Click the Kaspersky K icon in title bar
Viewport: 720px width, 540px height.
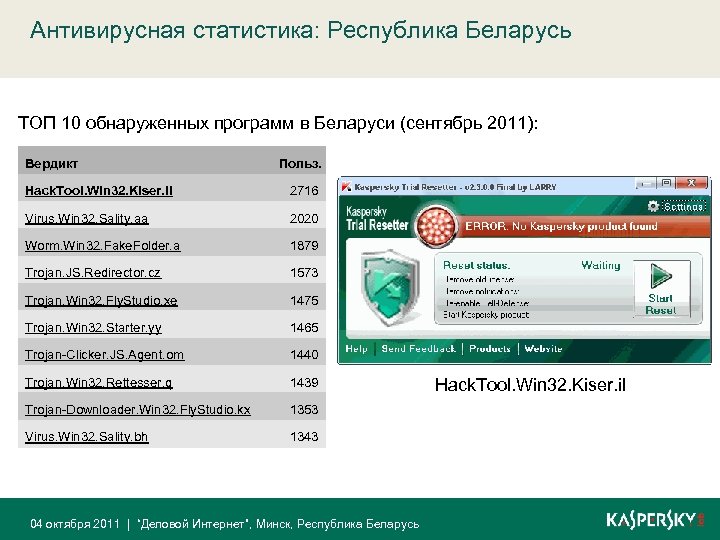pyautogui.click(x=347, y=186)
